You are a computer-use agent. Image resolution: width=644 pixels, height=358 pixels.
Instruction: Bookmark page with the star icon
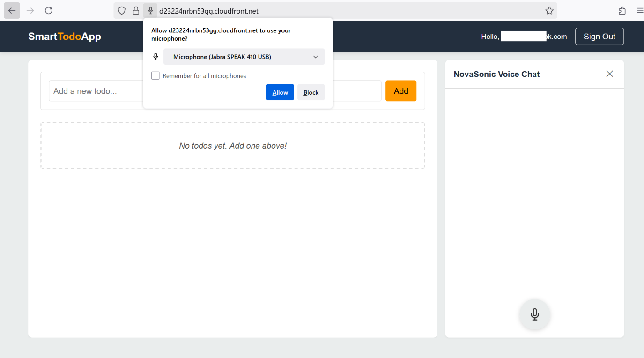click(549, 11)
